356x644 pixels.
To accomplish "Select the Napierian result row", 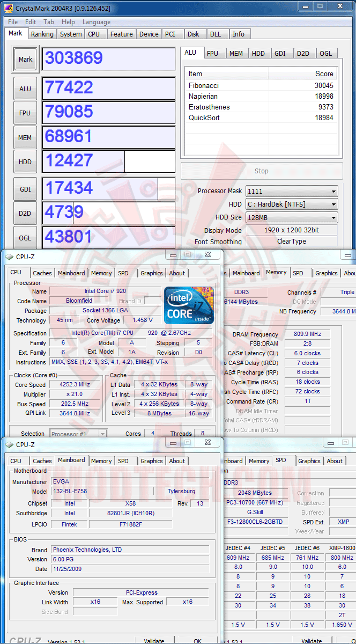I will [x=261, y=96].
